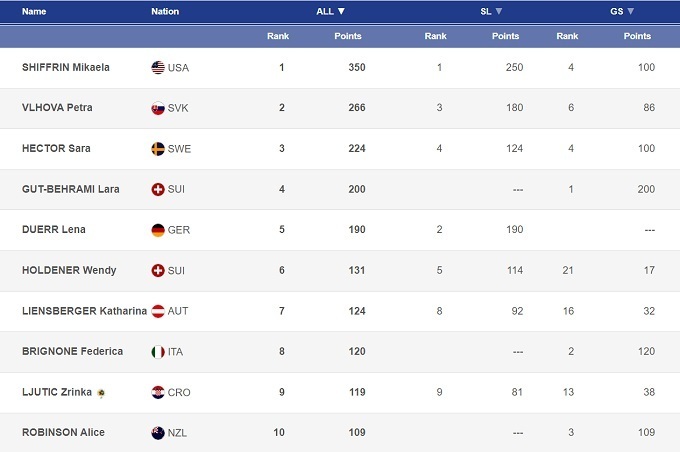Click the USA flag icon beside Shiffrin
Viewport: 680px width, 452px height.
point(157,68)
